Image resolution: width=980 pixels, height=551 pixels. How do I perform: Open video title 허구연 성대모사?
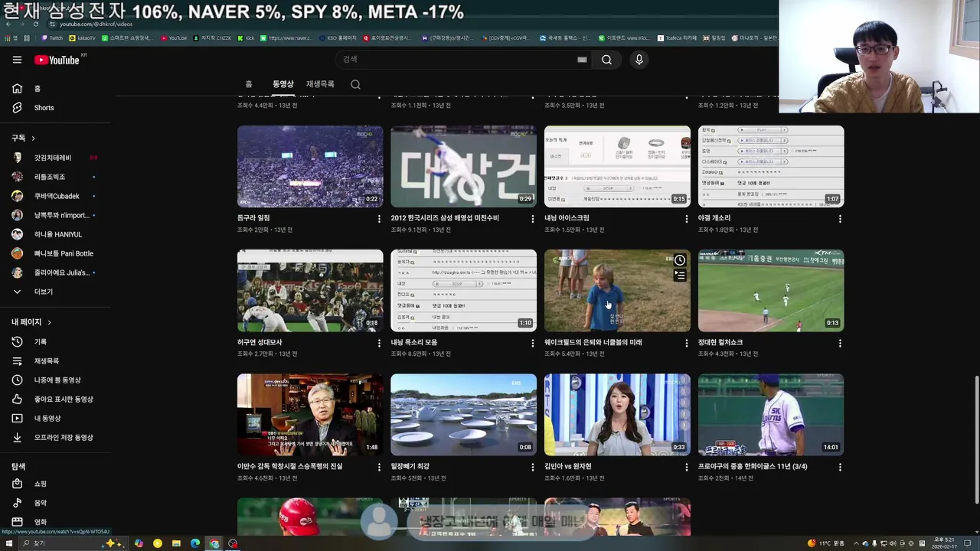(x=260, y=343)
